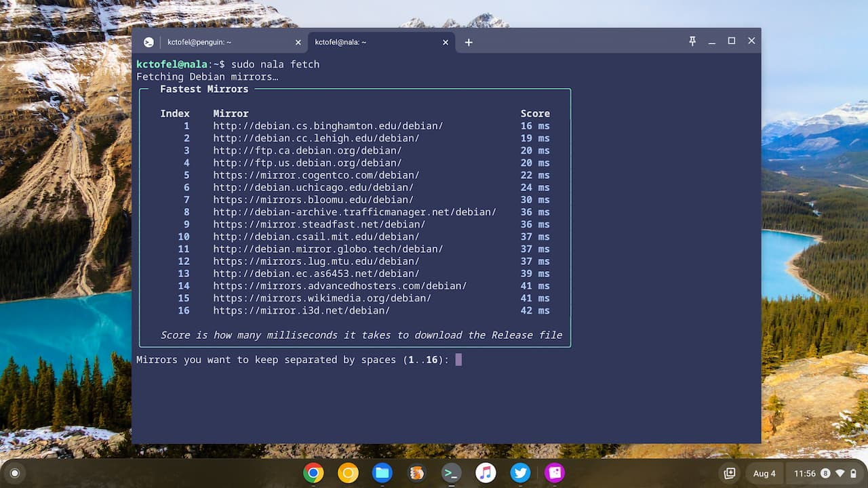This screenshot has height=488, width=868.
Task: Click the Mirror column header
Action: click(x=231, y=114)
